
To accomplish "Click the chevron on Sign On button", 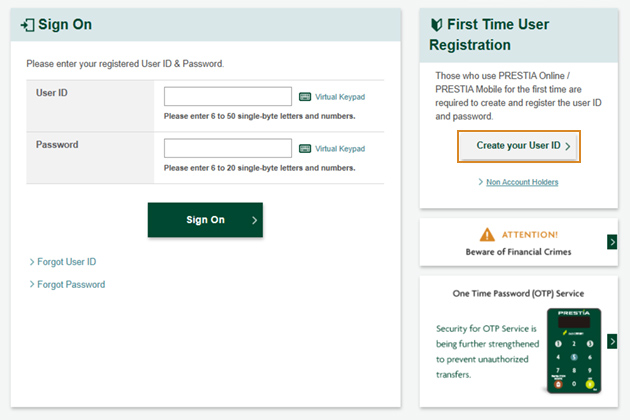I will [x=255, y=220].
